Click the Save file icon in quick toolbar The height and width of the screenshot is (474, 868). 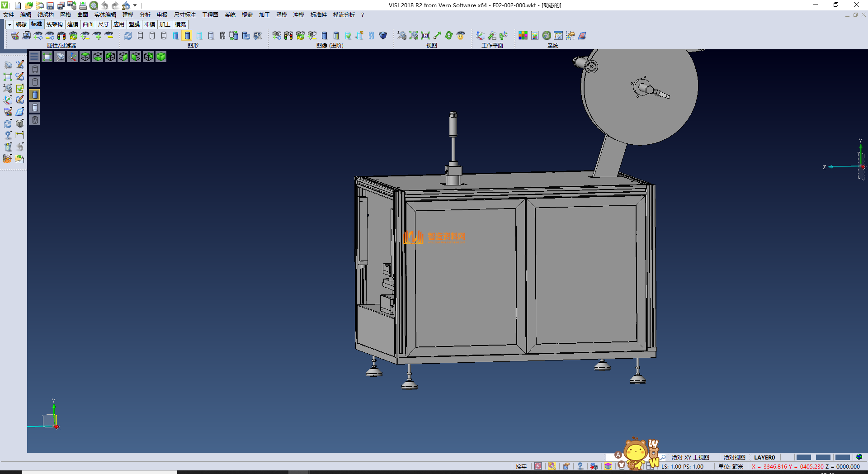coord(50,5)
